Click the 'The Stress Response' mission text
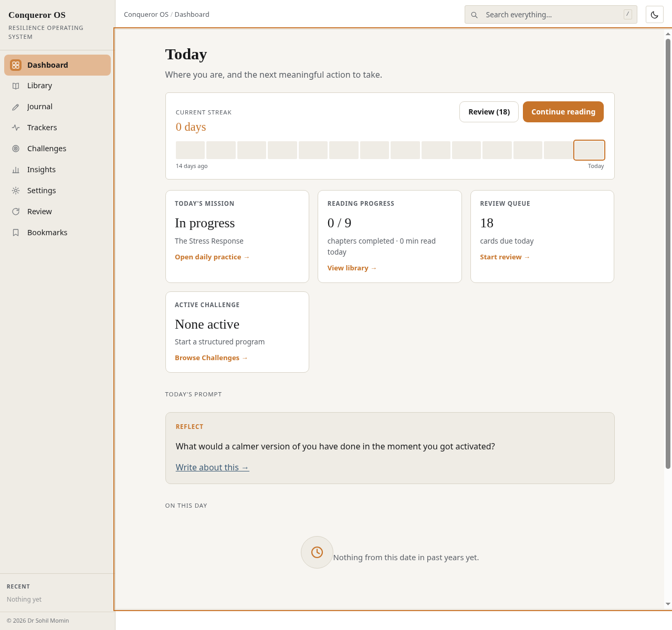The image size is (672, 630). tap(209, 241)
